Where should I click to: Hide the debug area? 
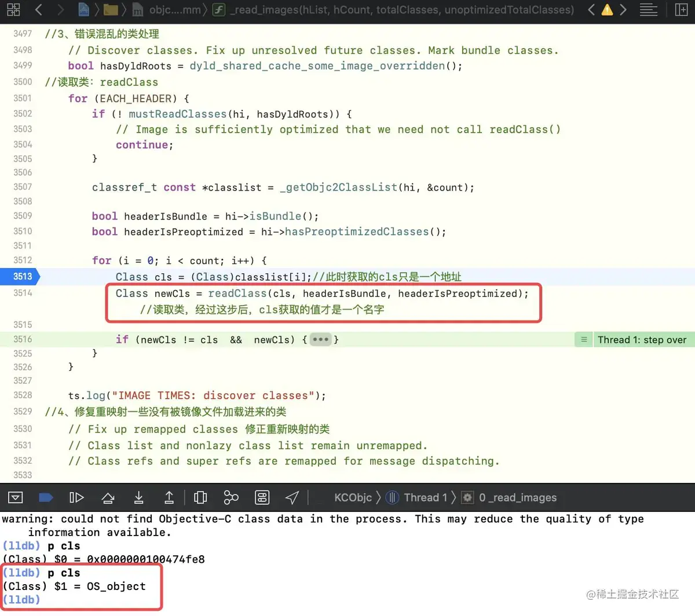tap(16, 497)
